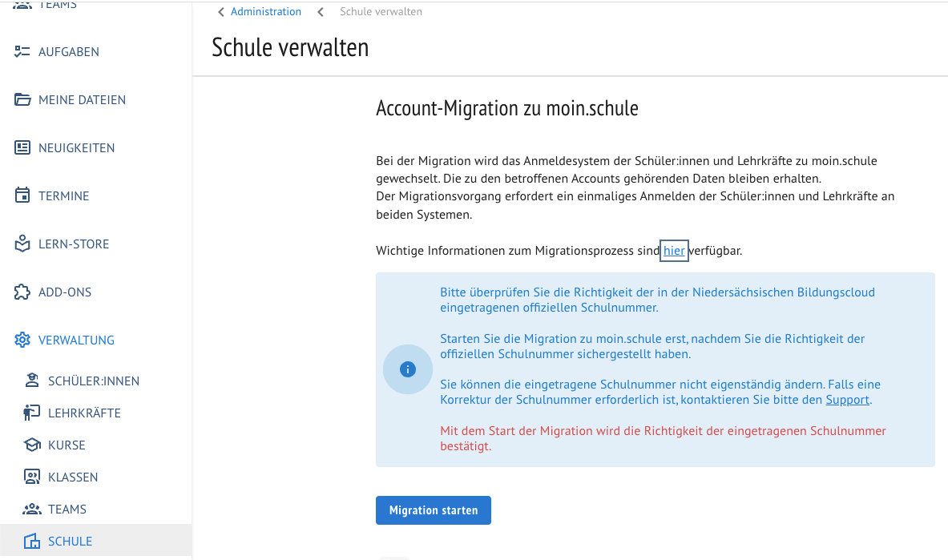Follow the 'hier' migration info link
The image size is (948, 560).
674,251
